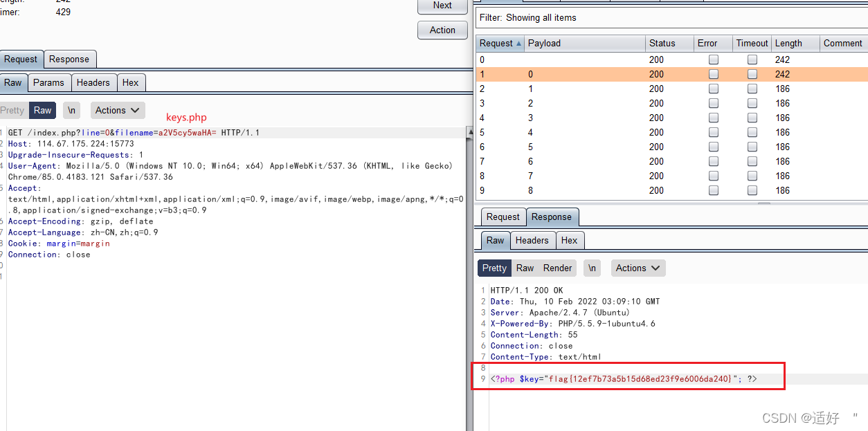Click the Action button
The width and height of the screenshot is (868, 431).
[x=442, y=30]
